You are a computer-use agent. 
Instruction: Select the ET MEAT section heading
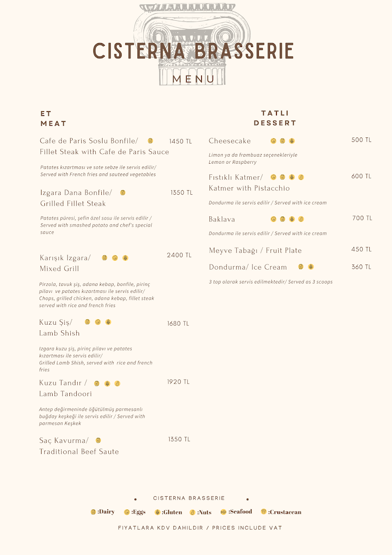[53, 118]
